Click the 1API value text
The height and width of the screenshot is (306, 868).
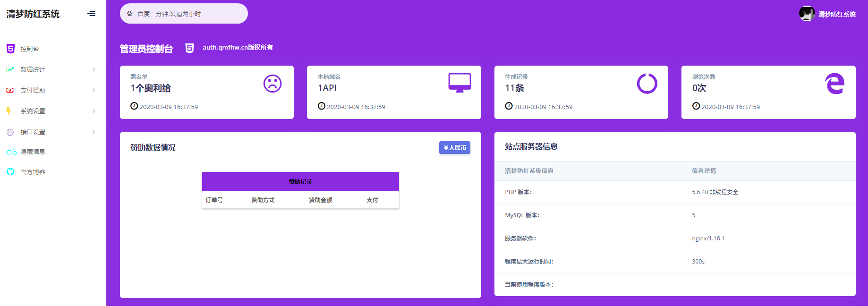click(x=327, y=88)
